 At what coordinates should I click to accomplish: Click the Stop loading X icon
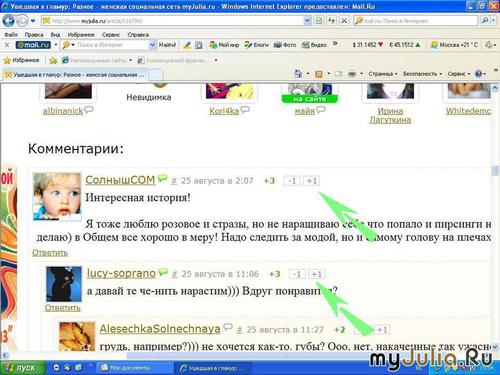click(x=344, y=21)
